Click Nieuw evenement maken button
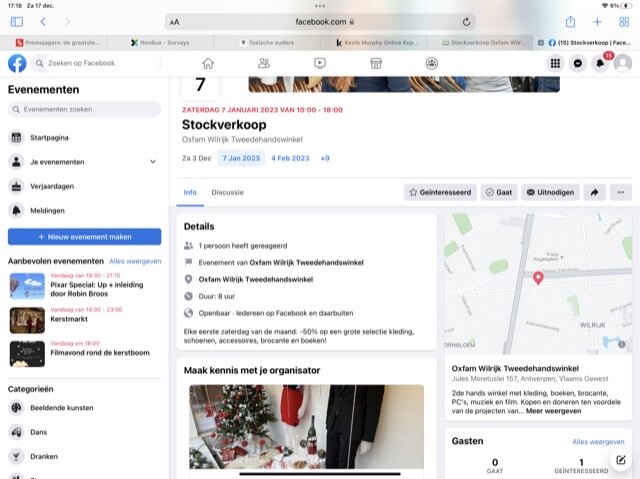640x479 pixels. (84, 237)
